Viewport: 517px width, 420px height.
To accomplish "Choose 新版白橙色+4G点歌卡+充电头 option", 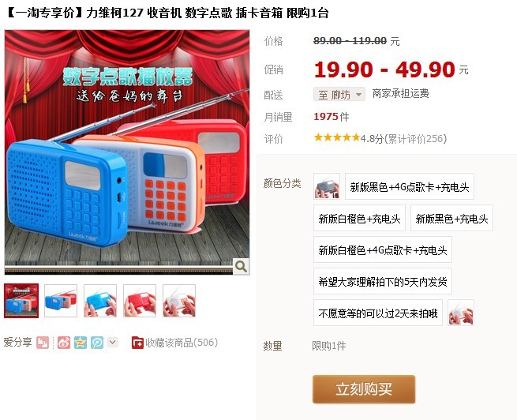I will (383, 250).
